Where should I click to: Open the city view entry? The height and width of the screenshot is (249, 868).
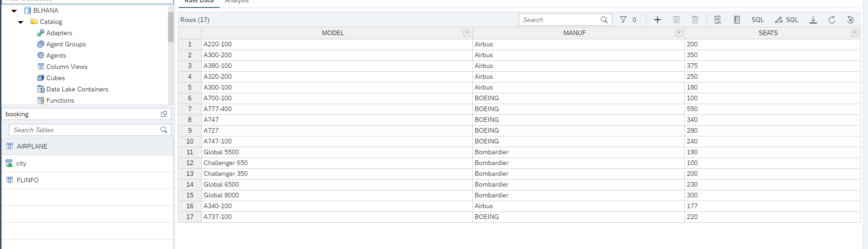click(21, 163)
